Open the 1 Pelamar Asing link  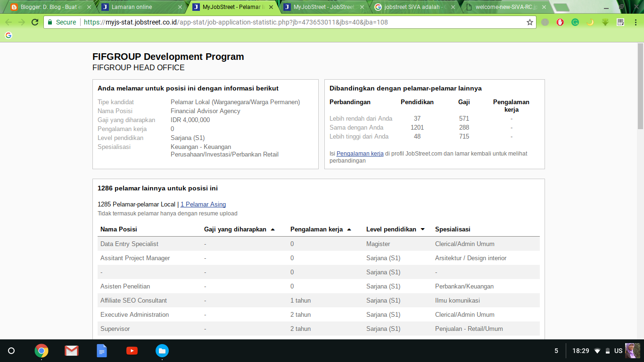pyautogui.click(x=203, y=205)
